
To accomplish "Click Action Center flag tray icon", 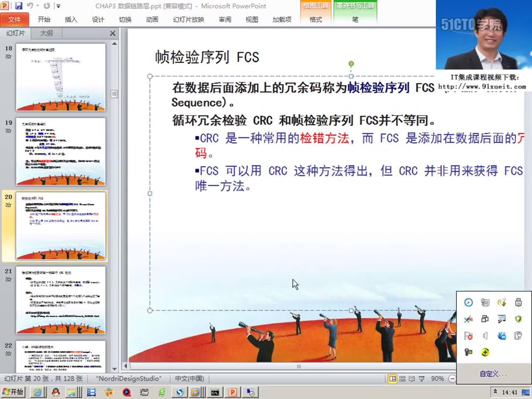I will (x=468, y=335).
